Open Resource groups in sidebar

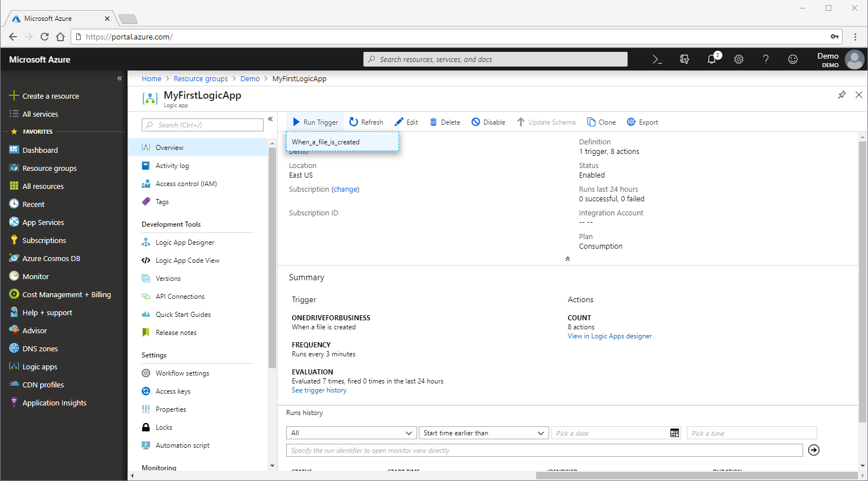pos(64,168)
